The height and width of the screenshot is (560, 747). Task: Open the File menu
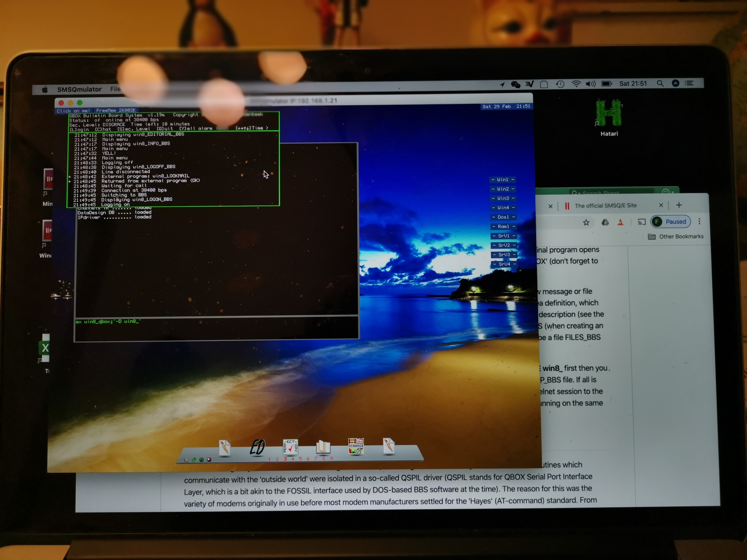pyautogui.click(x=115, y=89)
